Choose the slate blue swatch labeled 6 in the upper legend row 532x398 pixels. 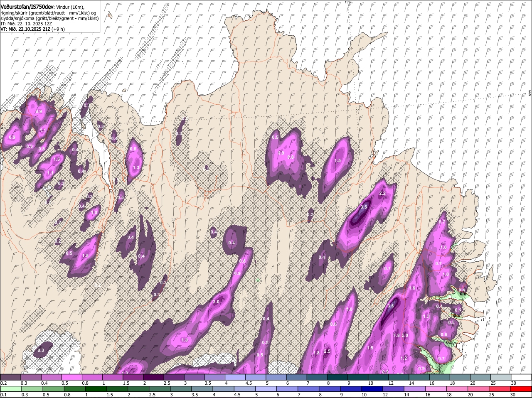pyautogui.click(x=296, y=377)
